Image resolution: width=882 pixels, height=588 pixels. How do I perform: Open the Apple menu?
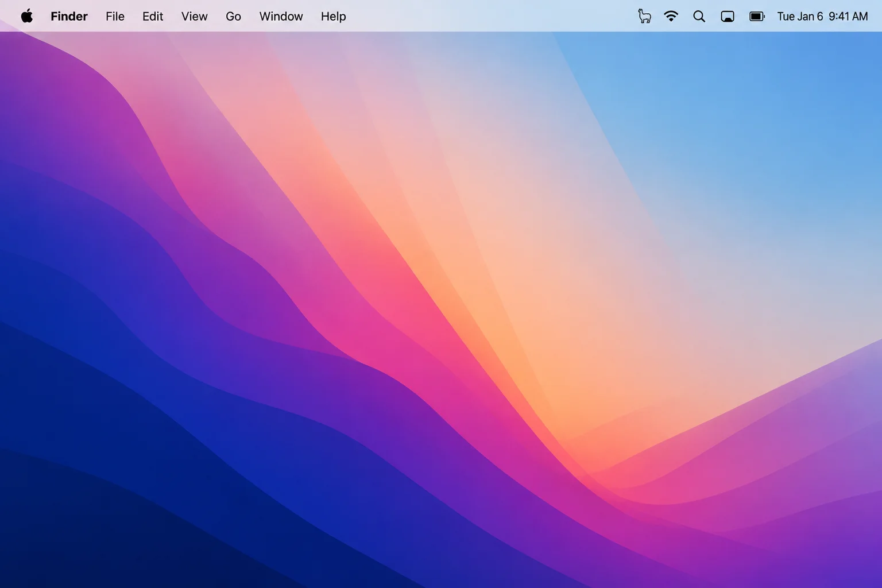(27, 16)
